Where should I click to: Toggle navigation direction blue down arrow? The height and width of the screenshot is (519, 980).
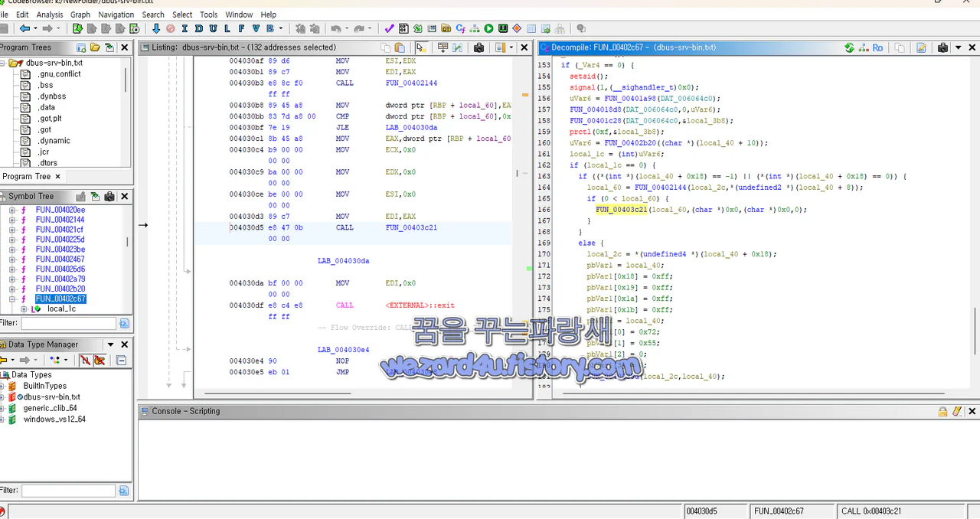pyautogui.click(x=156, y=28)
